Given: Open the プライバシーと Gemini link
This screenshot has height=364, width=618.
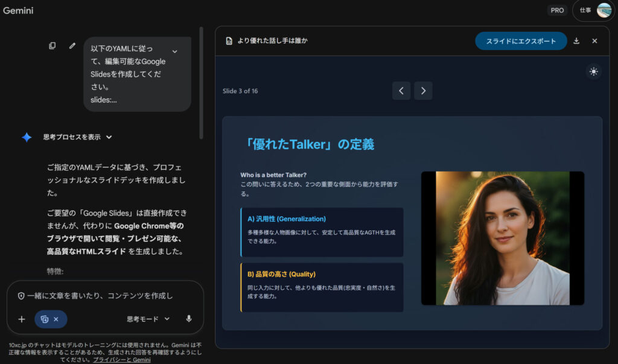Looking at the screenshot, I should coord(121,360).
